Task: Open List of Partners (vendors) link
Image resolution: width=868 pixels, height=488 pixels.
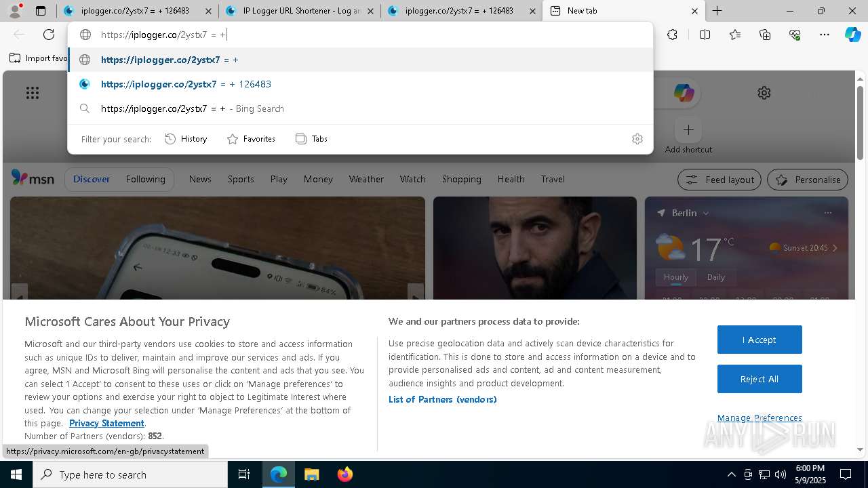Action: pyautogui.click(x=443, y=399)
